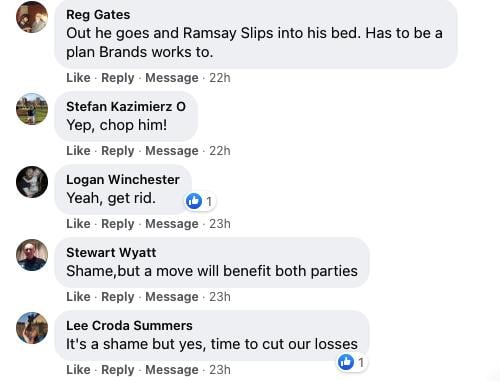Open Stewart Wyatt's name link
The image size is (500, 381).
coord(111,253)
